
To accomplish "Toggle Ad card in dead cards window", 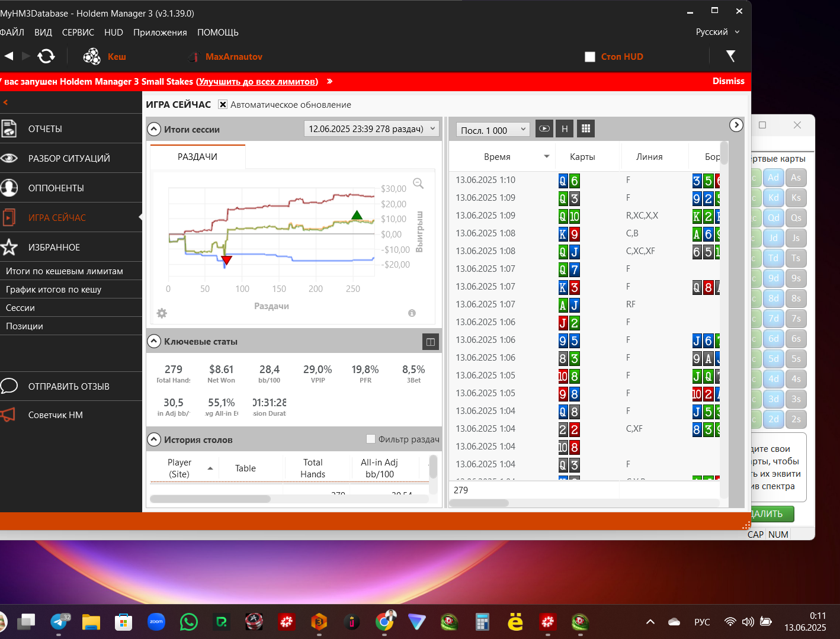I will [773, 178].
